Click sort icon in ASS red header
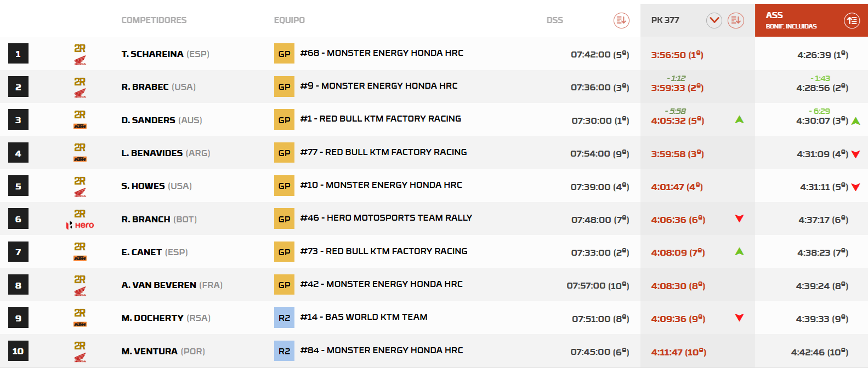Viewport: 868px width, 368px height. (x=852, y=21)
